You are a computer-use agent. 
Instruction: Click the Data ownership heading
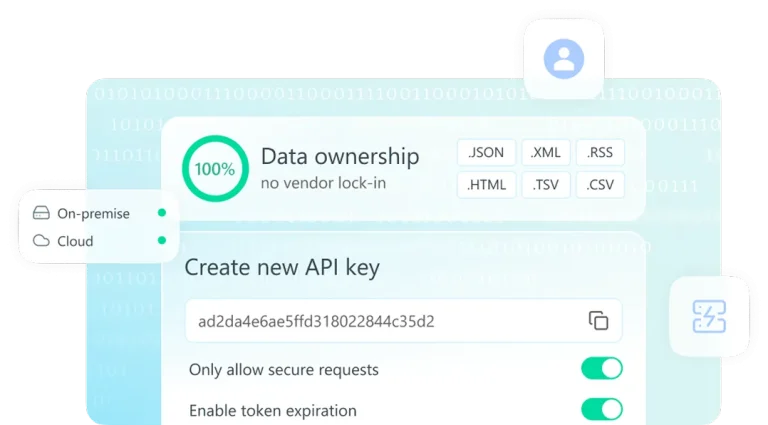click(340, 157)
